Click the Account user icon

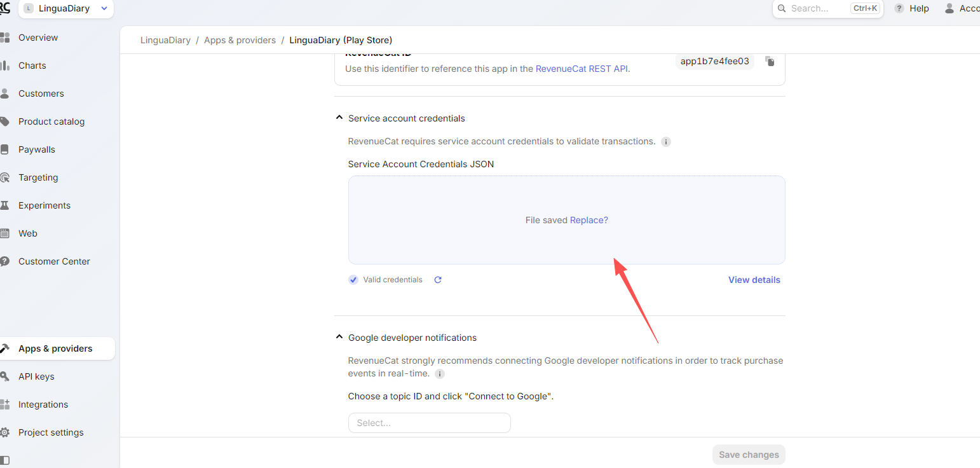pyautogui.click(x=949, y=8)
